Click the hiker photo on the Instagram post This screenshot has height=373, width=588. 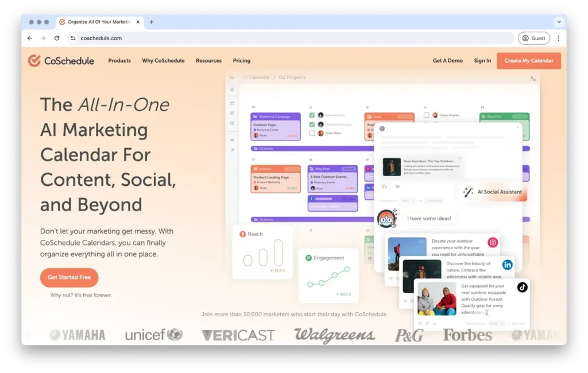[x=407, y=254]
